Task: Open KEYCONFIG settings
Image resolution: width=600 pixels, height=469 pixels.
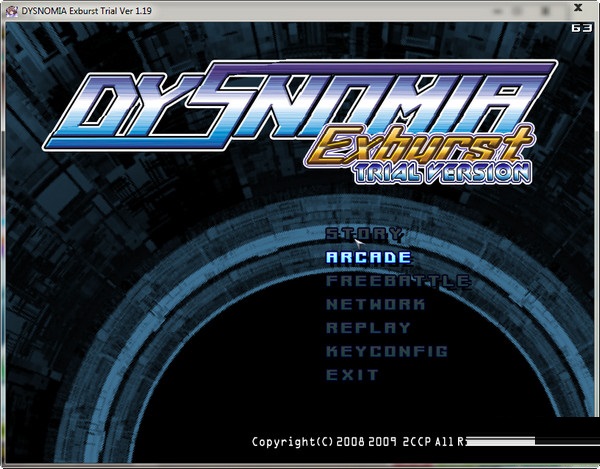Action: pyautogui.click(x=386, y=351)
